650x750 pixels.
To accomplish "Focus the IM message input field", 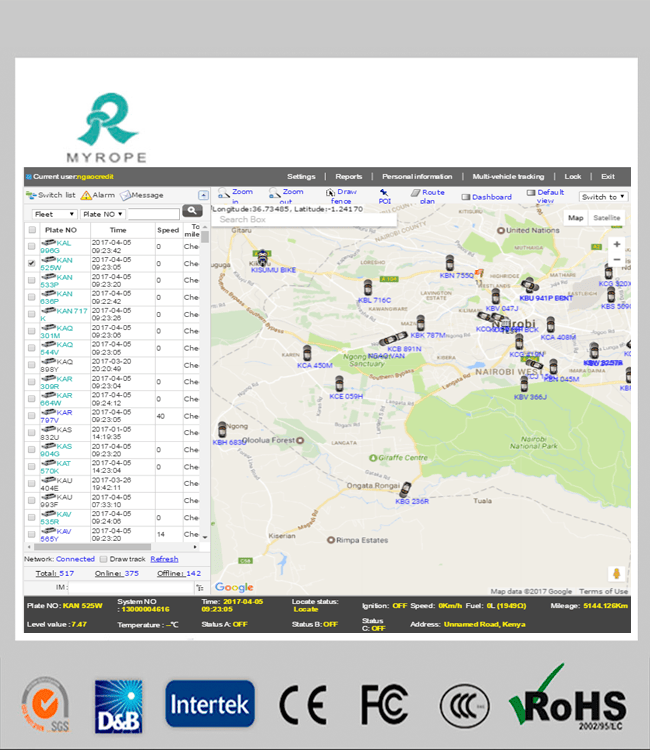I will (x=131, y=587).
